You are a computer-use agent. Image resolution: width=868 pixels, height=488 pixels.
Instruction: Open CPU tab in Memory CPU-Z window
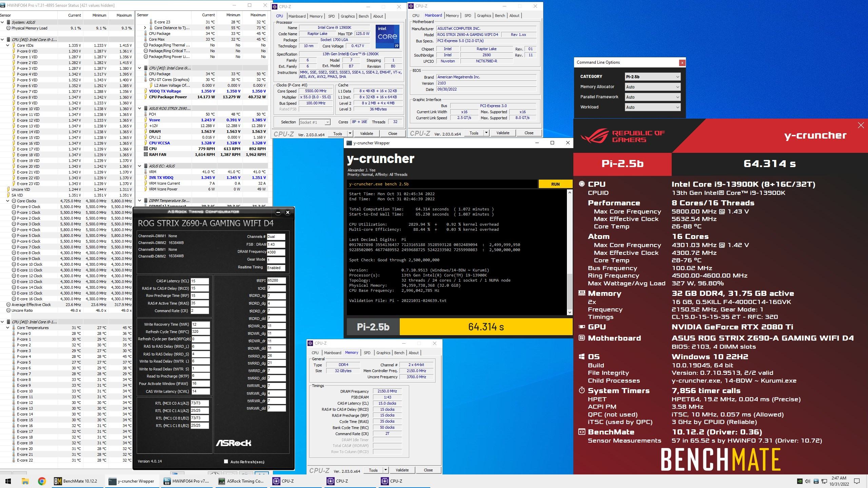pyautogui.click(x=315, y=353)
